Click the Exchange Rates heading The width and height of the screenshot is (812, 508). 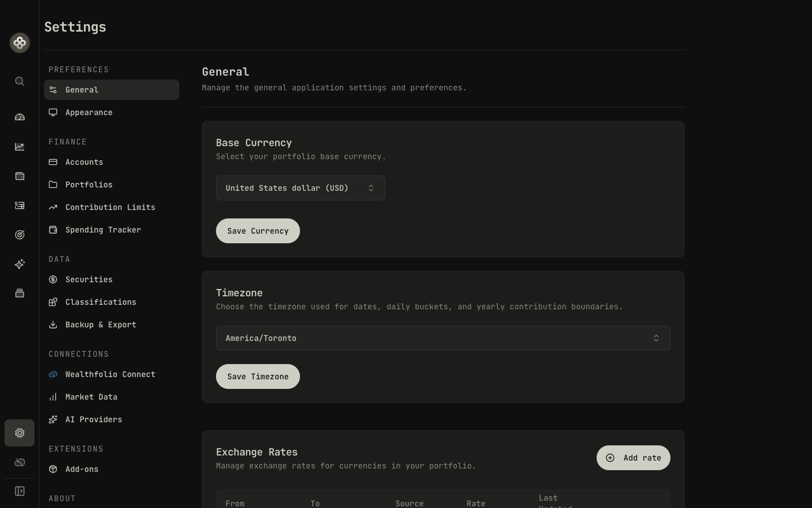257,452
